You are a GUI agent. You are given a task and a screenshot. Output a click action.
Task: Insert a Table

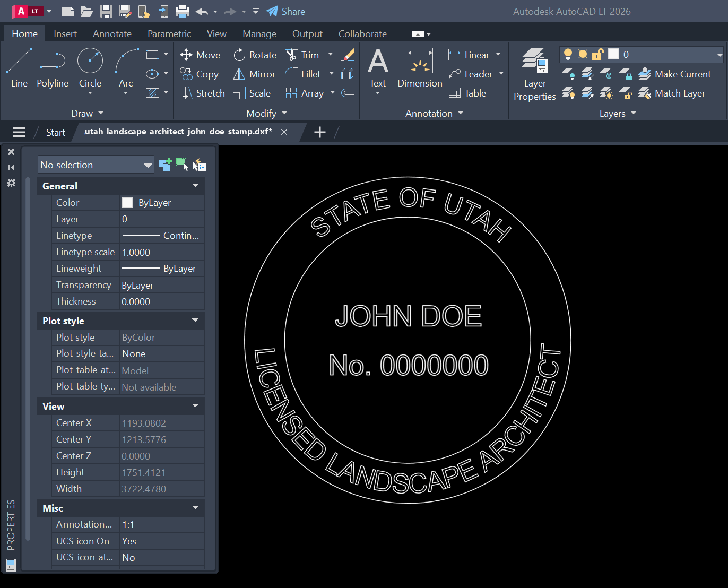pos(467,93)
